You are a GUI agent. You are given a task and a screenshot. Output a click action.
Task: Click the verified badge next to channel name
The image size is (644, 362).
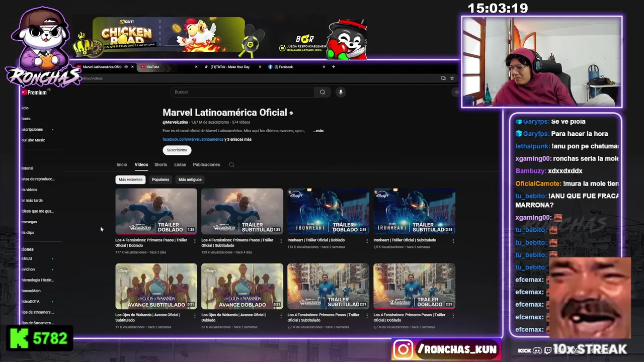[291, 113]
